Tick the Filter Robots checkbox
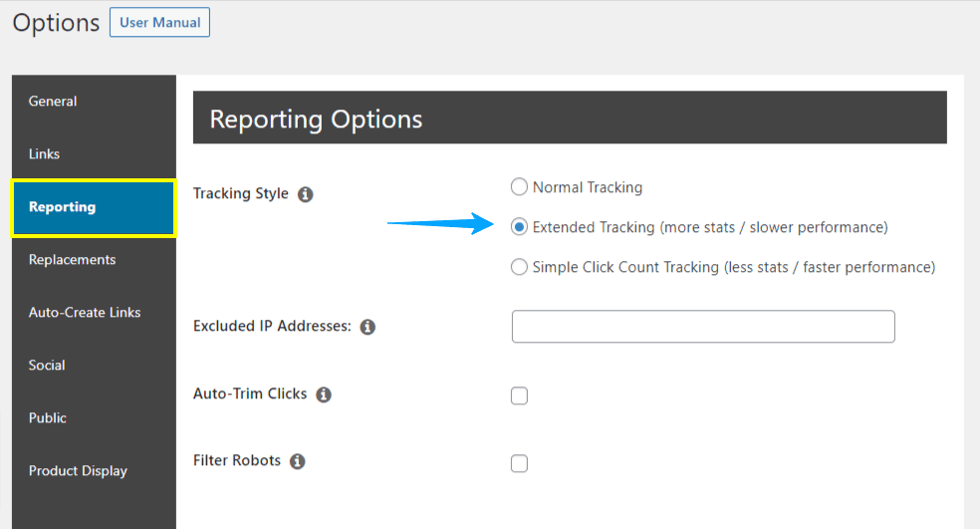 click(519, 463)
